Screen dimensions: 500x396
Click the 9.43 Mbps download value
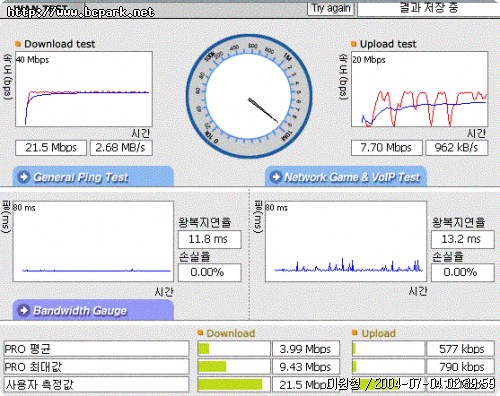pos(306,367)
